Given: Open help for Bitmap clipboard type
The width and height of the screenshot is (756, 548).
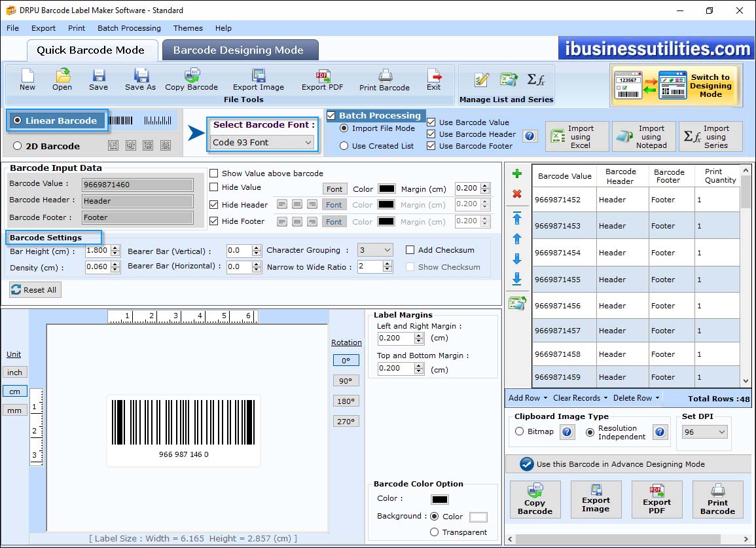Looking at the screenshot, I should pos(567,431).
